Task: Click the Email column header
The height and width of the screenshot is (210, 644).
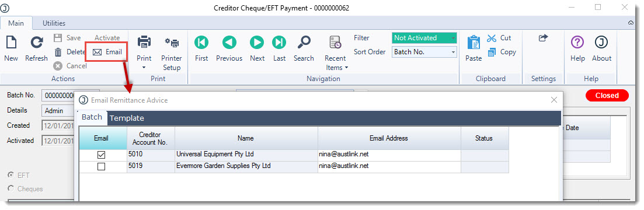Action: coord(103,138)
